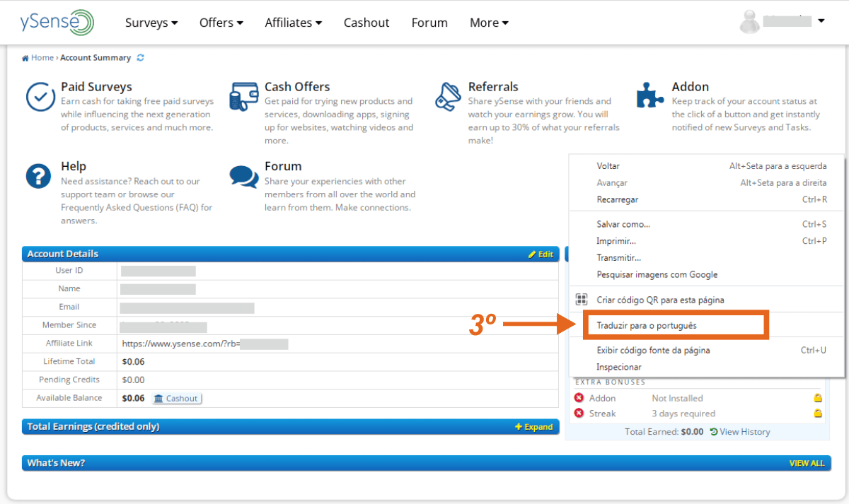Open the Forum nav link

429,23
